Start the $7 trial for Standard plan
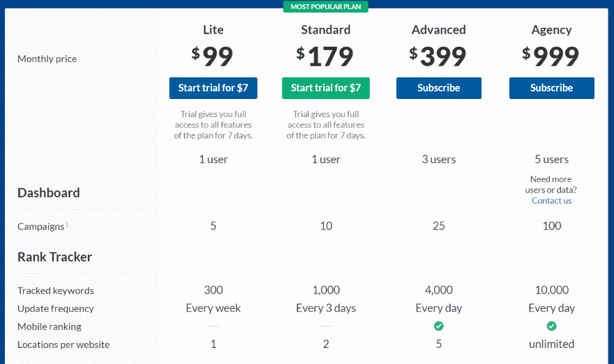 (x=326, y=88)
